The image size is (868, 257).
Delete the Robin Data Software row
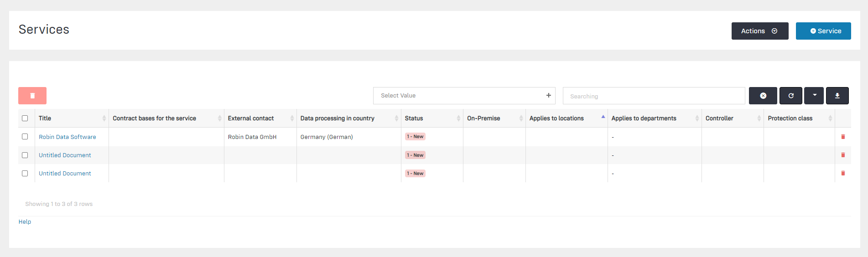point(842,137)
